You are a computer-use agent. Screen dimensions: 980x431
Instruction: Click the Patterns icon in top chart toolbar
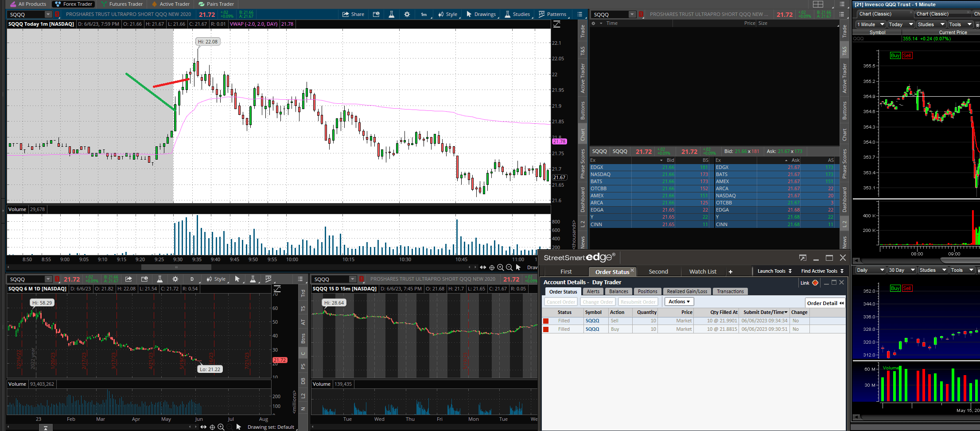[552, 14]
